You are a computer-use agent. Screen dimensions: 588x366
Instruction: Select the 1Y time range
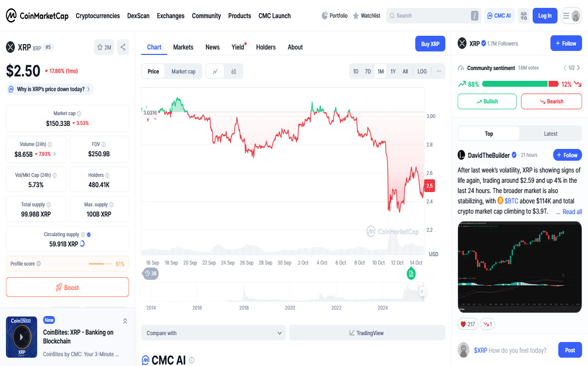pyautogui.click(x=393, y=72)
